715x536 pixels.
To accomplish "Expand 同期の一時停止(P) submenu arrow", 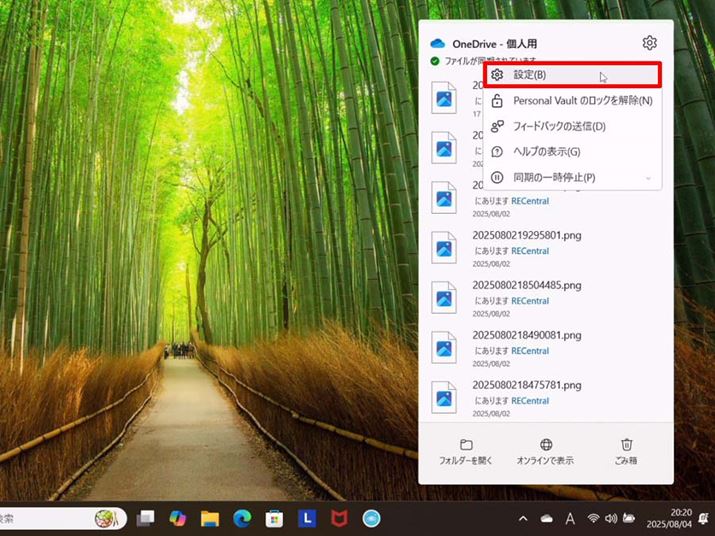I will pyautogui.click(x=648, y=178).
